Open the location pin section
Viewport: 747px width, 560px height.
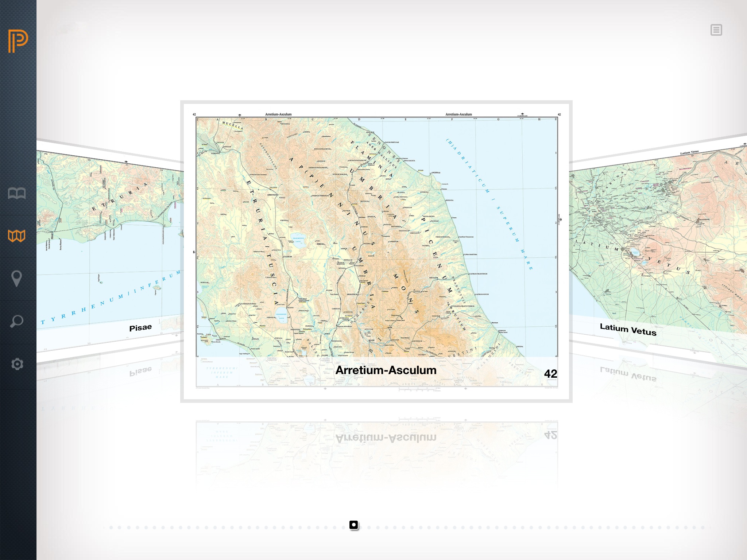coord(17,279)
